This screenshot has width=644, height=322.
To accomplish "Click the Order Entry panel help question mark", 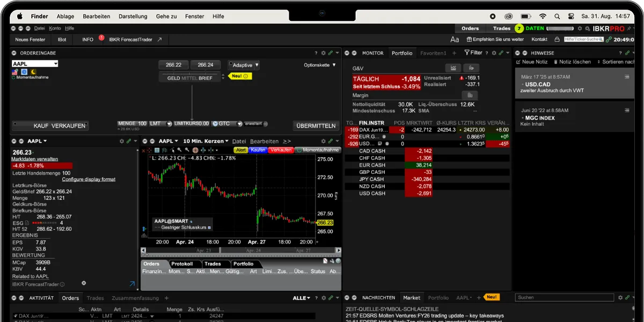I will 316,53.
